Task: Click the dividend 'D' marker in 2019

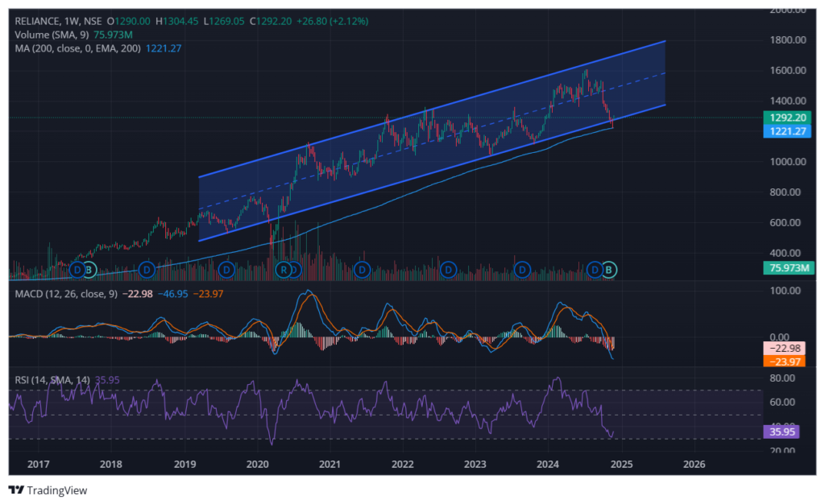Action: coord(226,268)
